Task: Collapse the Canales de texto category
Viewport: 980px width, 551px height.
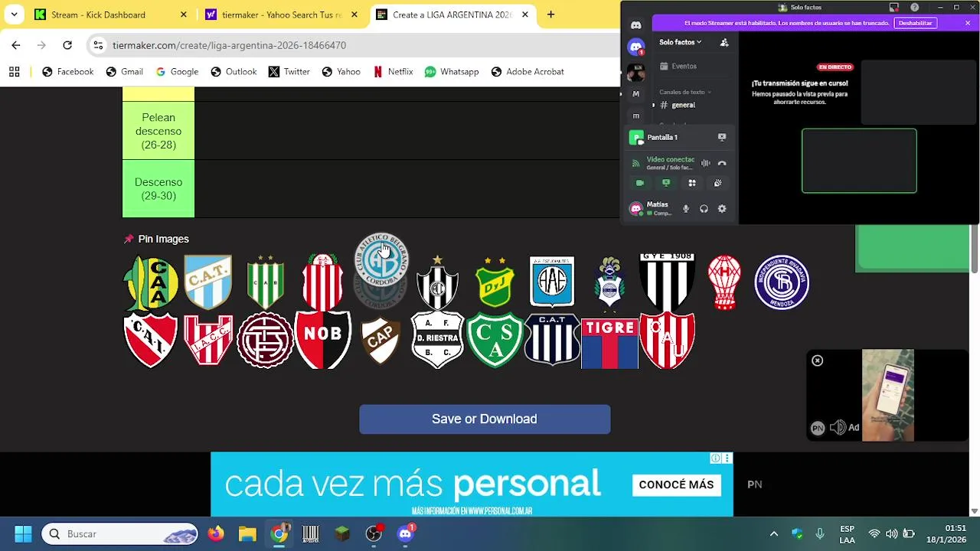Action: pos(685,92)
